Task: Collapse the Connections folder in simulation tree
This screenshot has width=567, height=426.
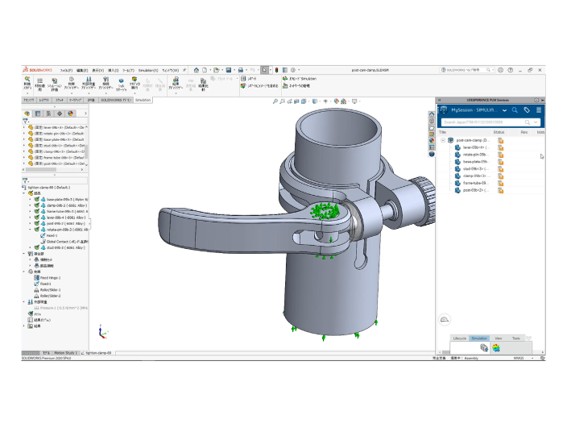Action: (x=25, y=254)
